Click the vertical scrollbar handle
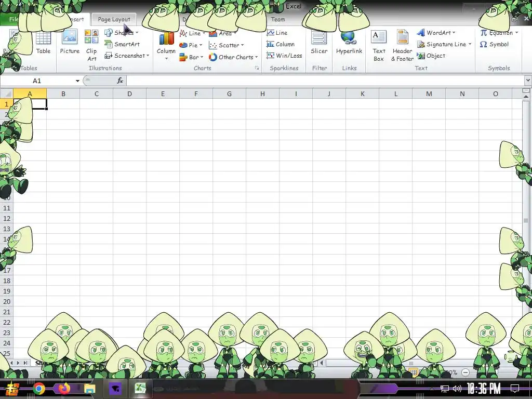Screen dimensions: 532x399 click(526, 220)
